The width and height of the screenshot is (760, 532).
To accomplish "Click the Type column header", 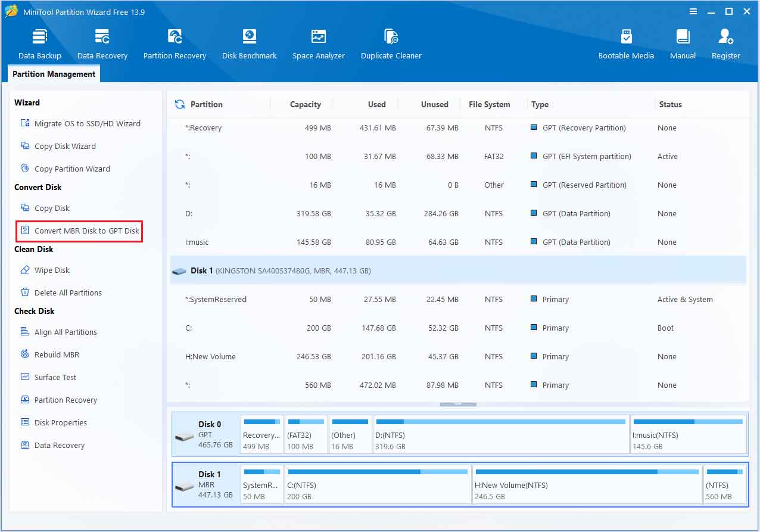I will tap(540, 104).
